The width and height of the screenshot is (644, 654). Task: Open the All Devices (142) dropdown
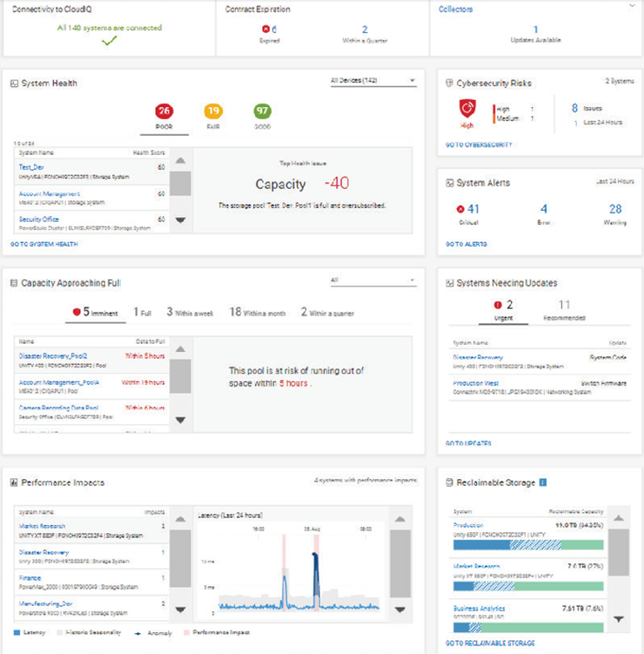pos(372,82)
